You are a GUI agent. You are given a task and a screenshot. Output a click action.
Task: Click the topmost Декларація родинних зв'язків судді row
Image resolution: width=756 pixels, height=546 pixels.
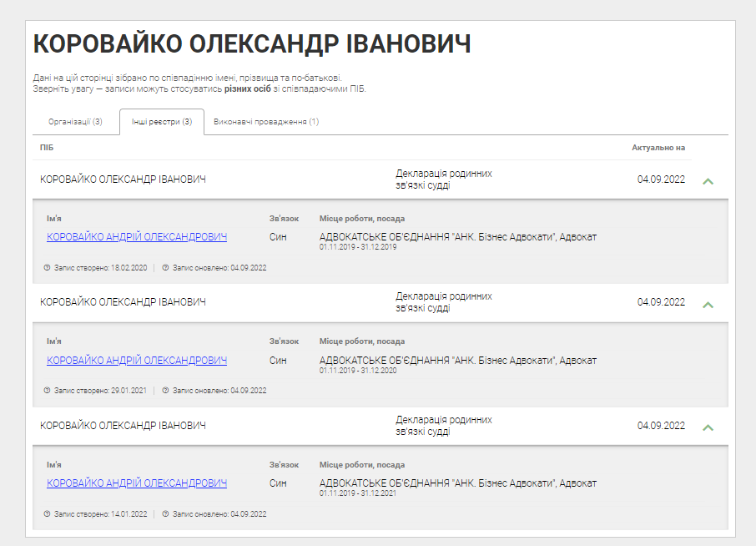(x=443, y=179)
